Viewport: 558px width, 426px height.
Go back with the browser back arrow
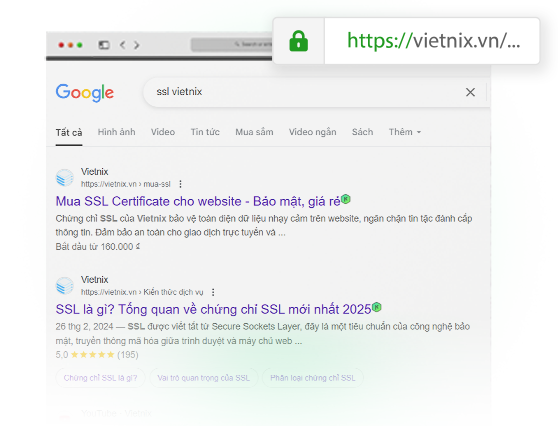tap(122, 45)
